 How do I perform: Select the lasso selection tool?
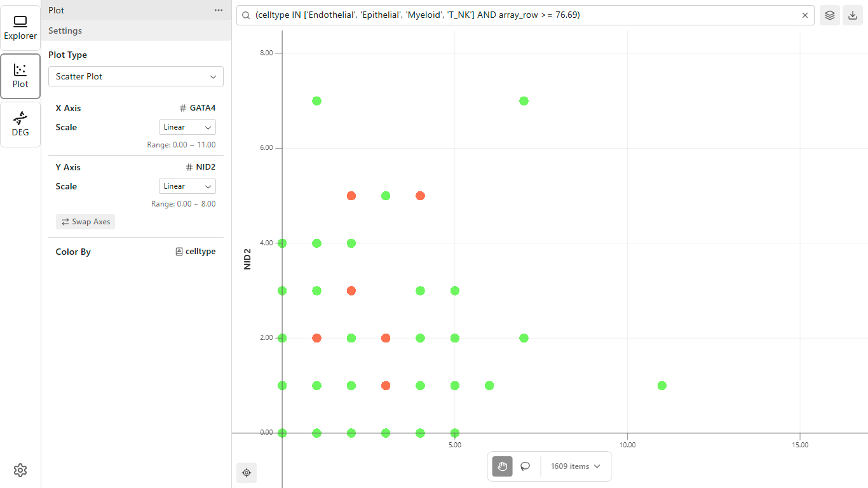525,466
